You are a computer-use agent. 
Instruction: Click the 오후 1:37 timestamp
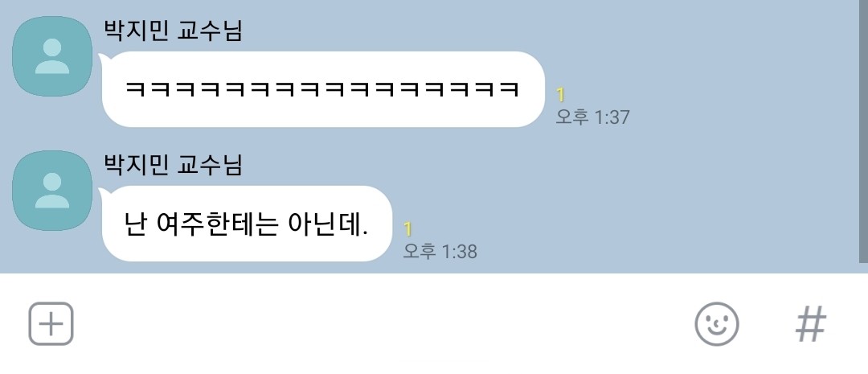click(x=592, y=117)
